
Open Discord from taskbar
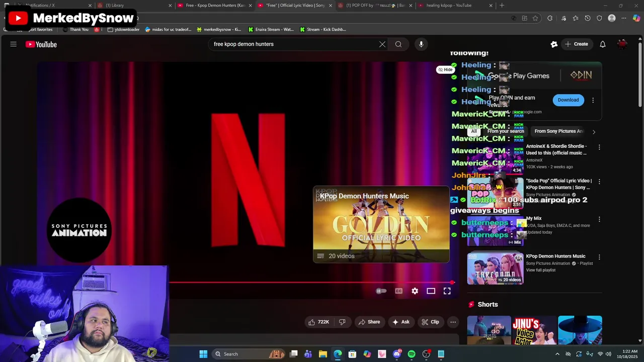click(397, 354)
